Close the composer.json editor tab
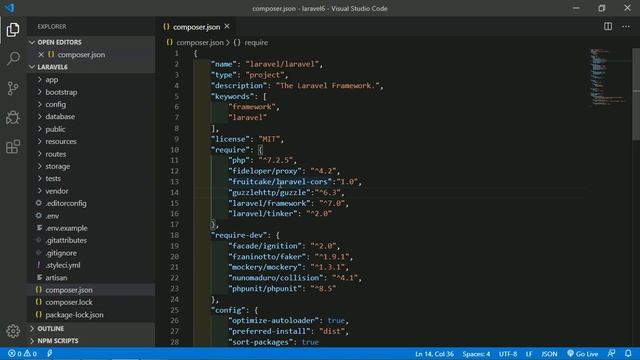The image size is (640, 360). pyautogui.click(x=227, y=27)
